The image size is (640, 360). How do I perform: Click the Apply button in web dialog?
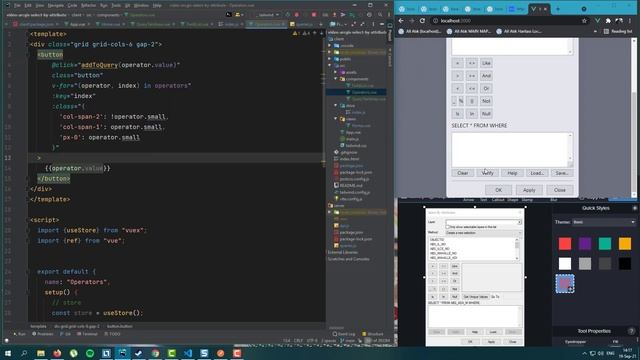(x=529, y=190)
